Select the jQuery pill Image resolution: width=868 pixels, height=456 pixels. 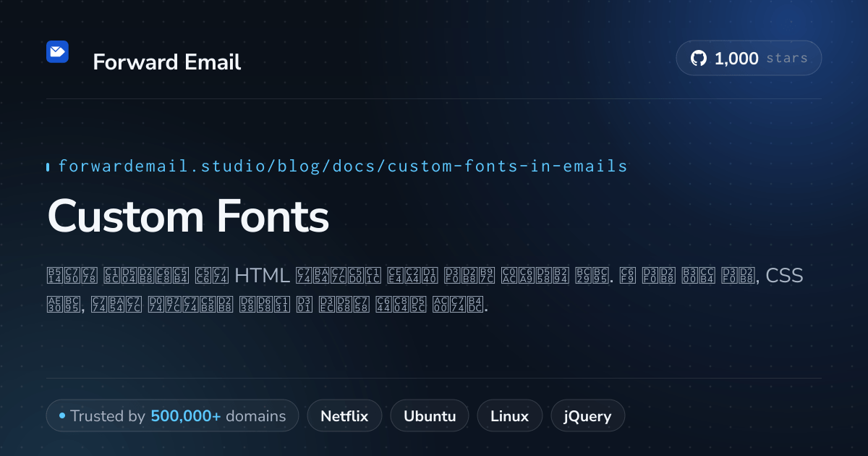pos(587,416)
